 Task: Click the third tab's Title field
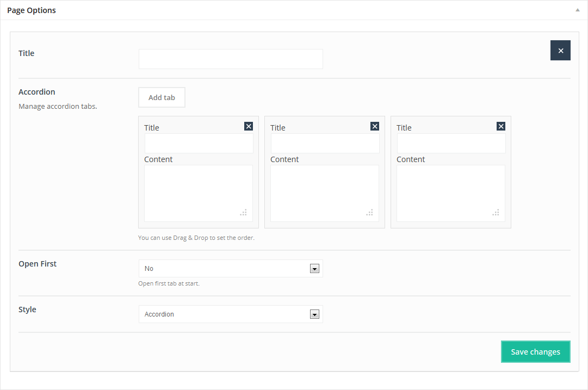[x=451, y=144]
